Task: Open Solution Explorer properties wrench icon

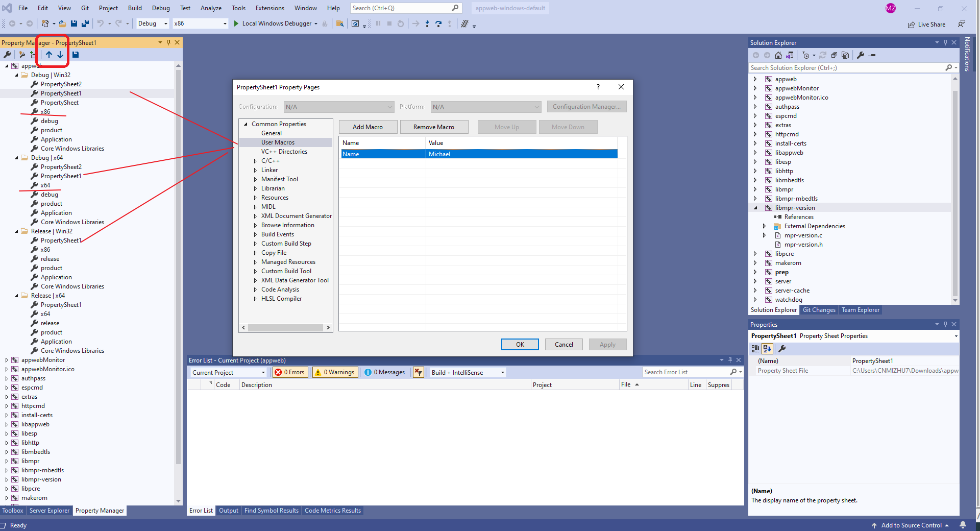Action: [x=861, y=55]
